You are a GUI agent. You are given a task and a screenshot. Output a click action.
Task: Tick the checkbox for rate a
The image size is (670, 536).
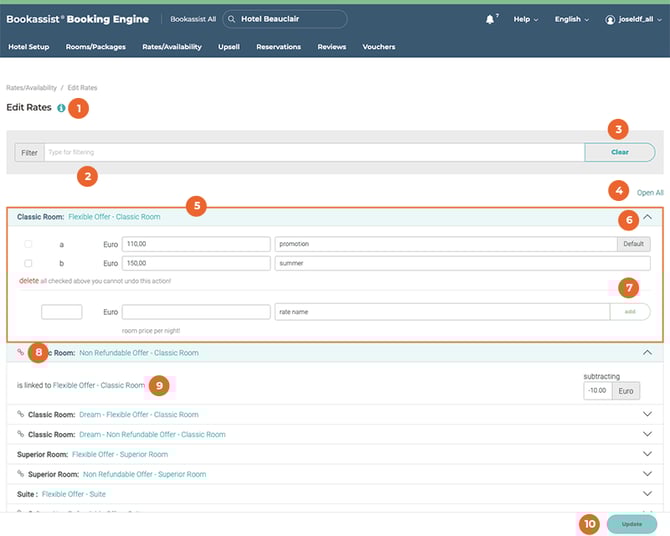pos(28,244)
